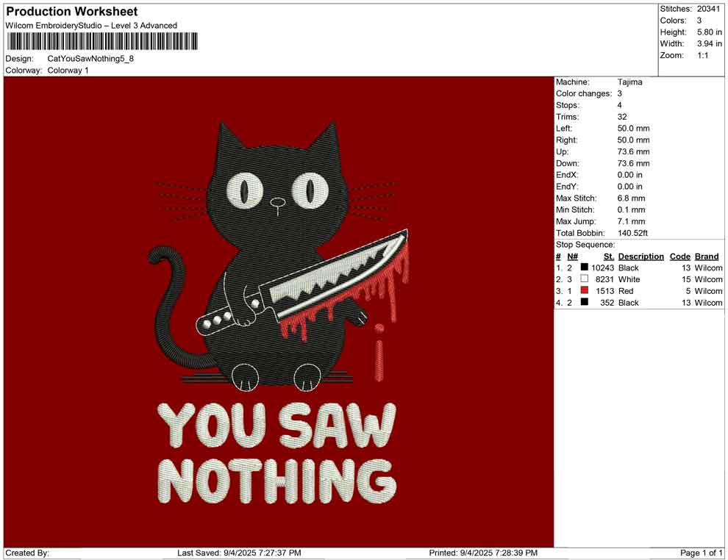The height and width of the screenshot is (560, 728).
Task: Click the barcode under the worksheet title
Action: pyautogui.click(x=101, y=41)
